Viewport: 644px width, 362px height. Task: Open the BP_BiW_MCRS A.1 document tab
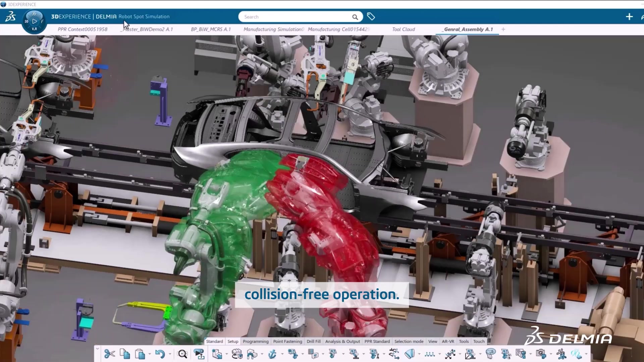[x=211, y=29]
